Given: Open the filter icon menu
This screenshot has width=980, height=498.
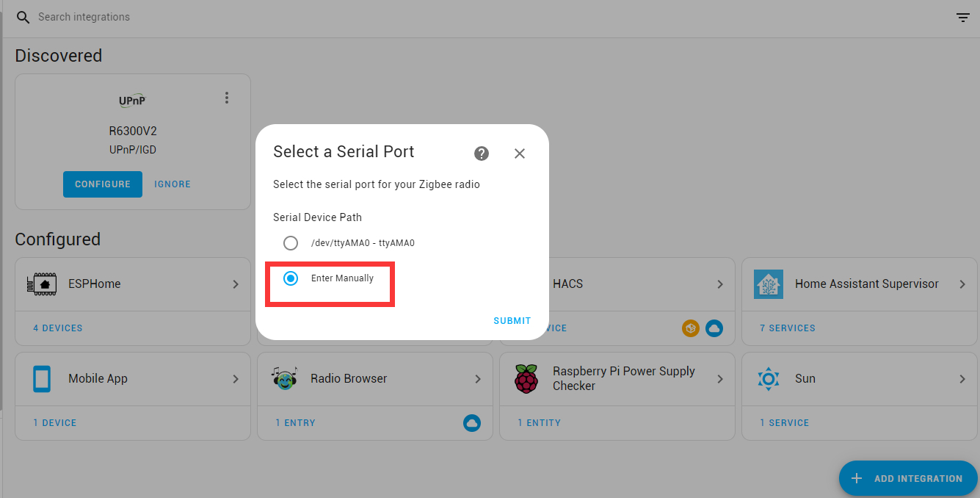Looking at the screenshot, I should [x=963, y=18].
